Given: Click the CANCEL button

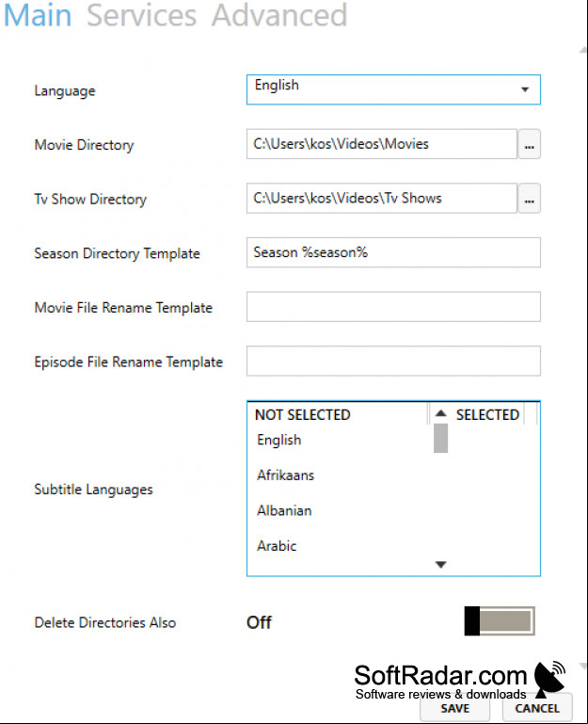Looking at the screenshot, I should point(537,708).
